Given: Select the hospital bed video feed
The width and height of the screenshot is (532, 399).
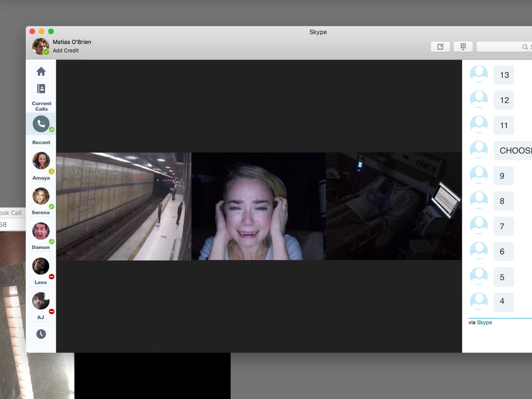Looking at the screenshot, I should [394, 206].
